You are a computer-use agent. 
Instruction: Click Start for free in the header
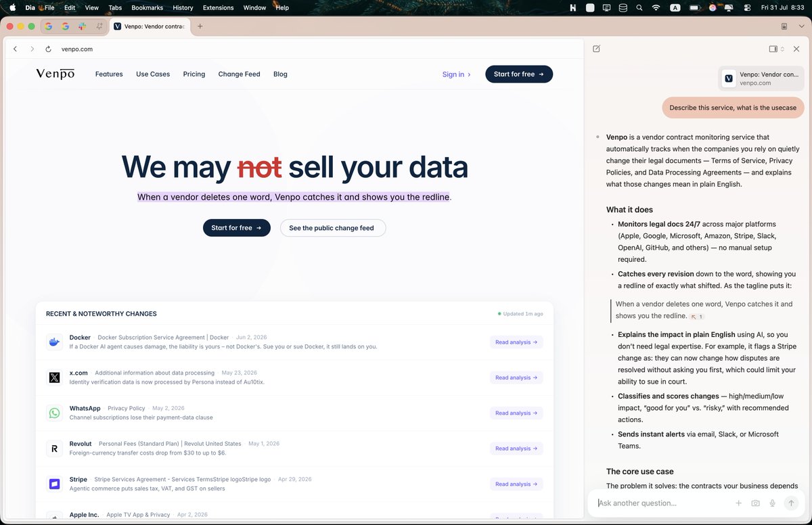pos(519,74)
